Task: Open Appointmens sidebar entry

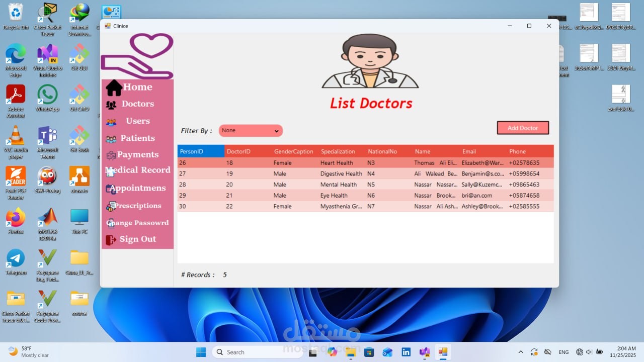Action: [x=137, y=188]
